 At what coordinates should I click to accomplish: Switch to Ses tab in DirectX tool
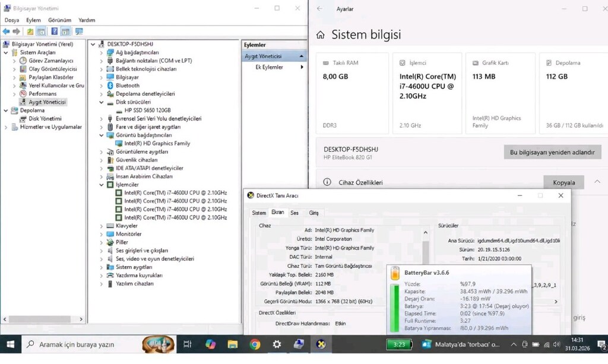click(x=294, y=213)
